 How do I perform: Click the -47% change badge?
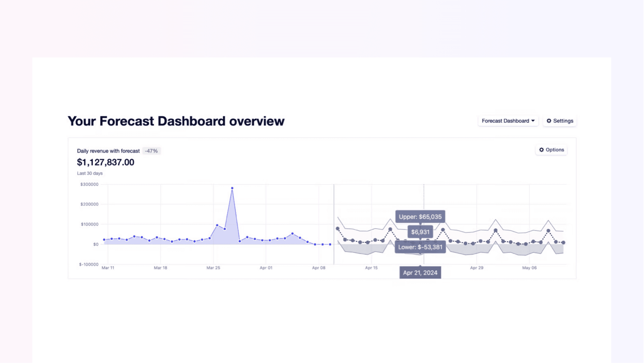point(151,151)
